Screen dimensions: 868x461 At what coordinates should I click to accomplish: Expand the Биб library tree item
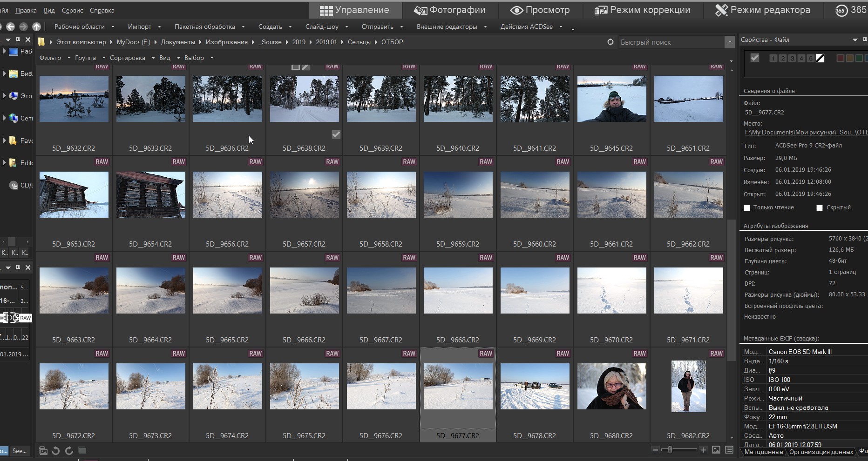point(4,73)
